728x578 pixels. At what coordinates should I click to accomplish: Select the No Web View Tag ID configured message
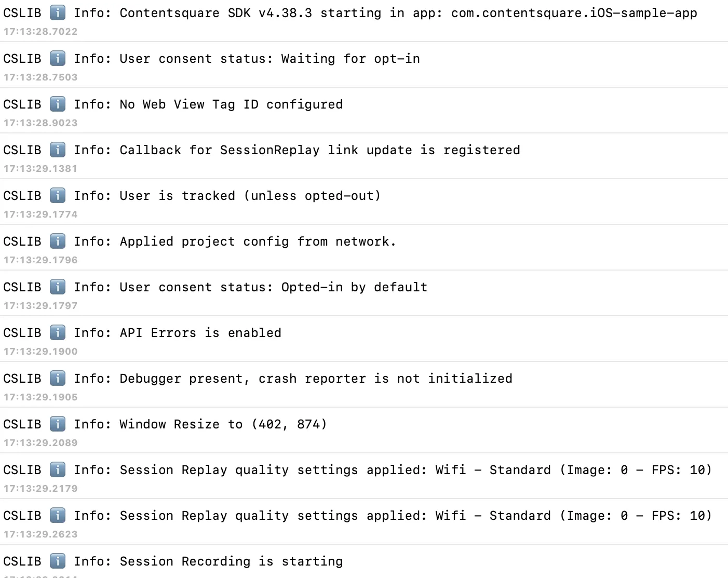click(231, 104)
